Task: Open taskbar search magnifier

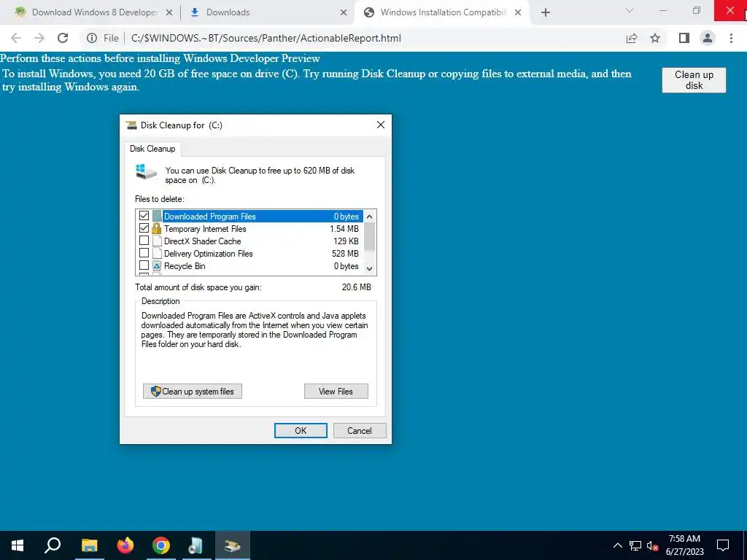Action: (x=53, y=545)
